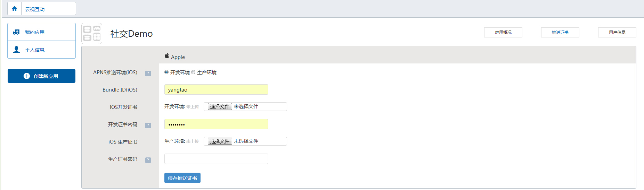Click help icon beside APNS推送环境
Viewport: 644px width, 190px height.
coord(148,73)
